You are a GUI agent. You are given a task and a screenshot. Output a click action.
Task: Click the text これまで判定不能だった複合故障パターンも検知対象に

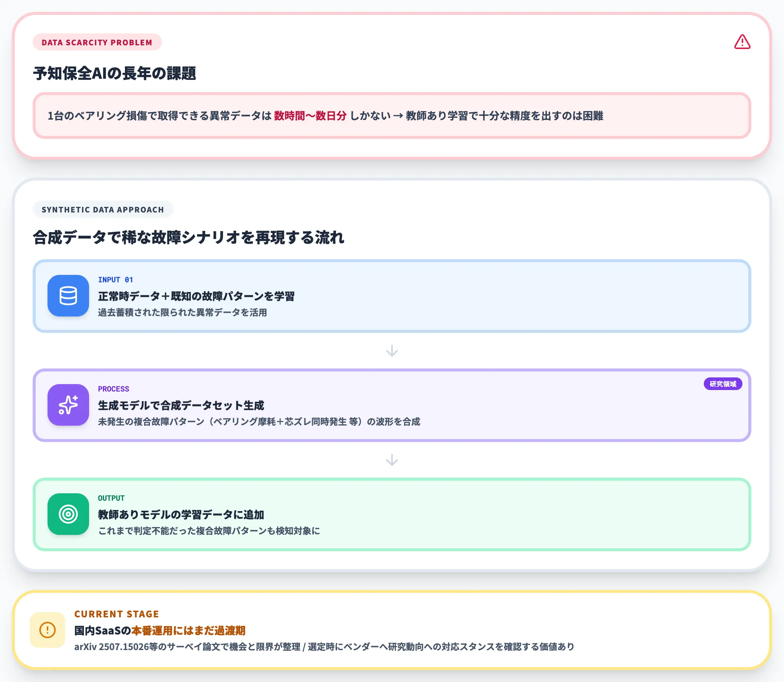pyautogui.click(x=209, y=531)
